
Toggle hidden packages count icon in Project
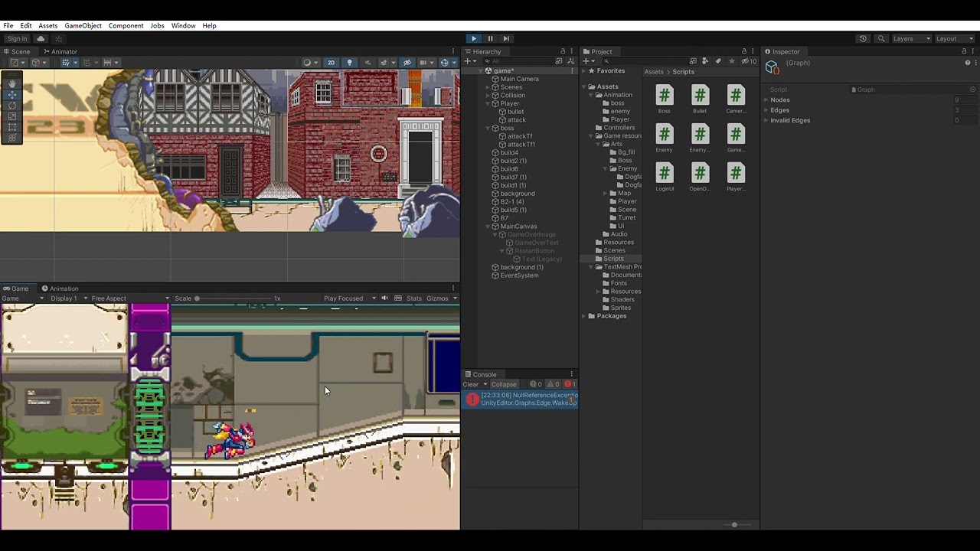(x=750, y=61)
